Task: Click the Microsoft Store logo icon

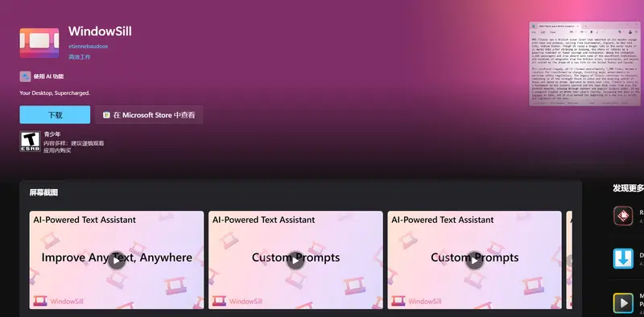Action: pos(106,115)
